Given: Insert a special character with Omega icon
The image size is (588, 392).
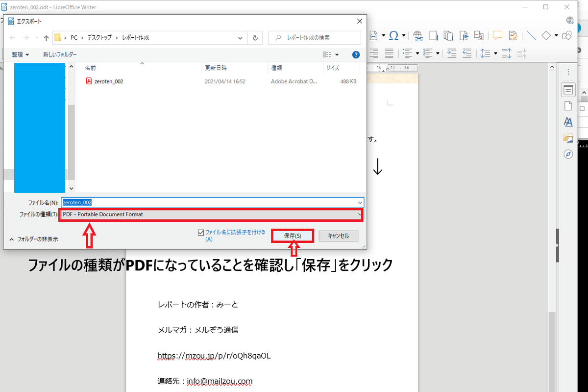Looking at the screenshot, I should point(394,35).
